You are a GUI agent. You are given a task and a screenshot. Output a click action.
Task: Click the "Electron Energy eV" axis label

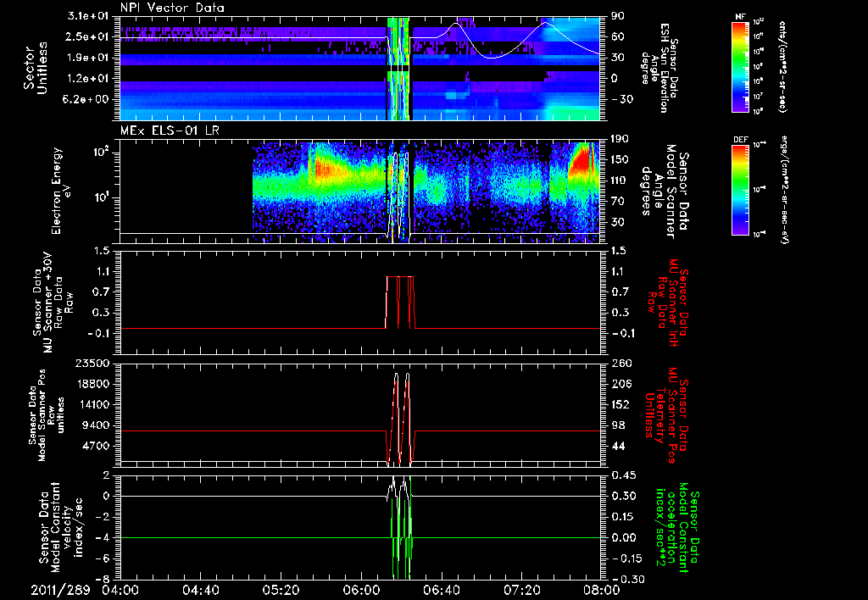(x=59, y=191)
